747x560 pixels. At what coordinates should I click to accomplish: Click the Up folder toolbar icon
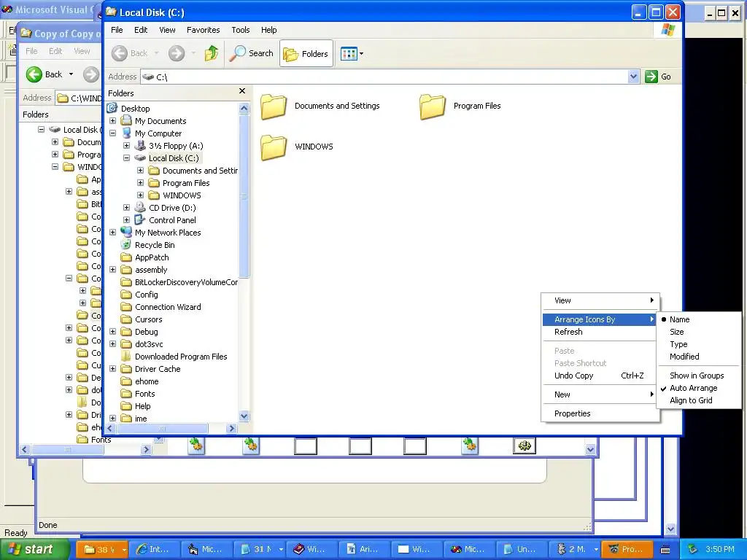[212, 53]
